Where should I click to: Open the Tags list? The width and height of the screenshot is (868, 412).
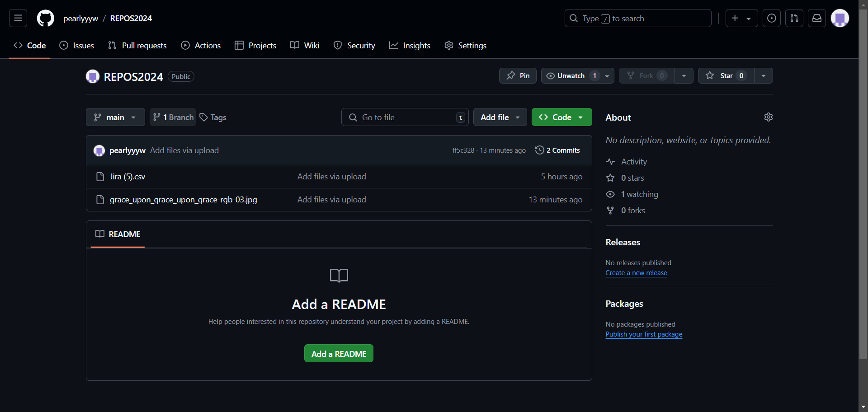[x=213, y=117]
